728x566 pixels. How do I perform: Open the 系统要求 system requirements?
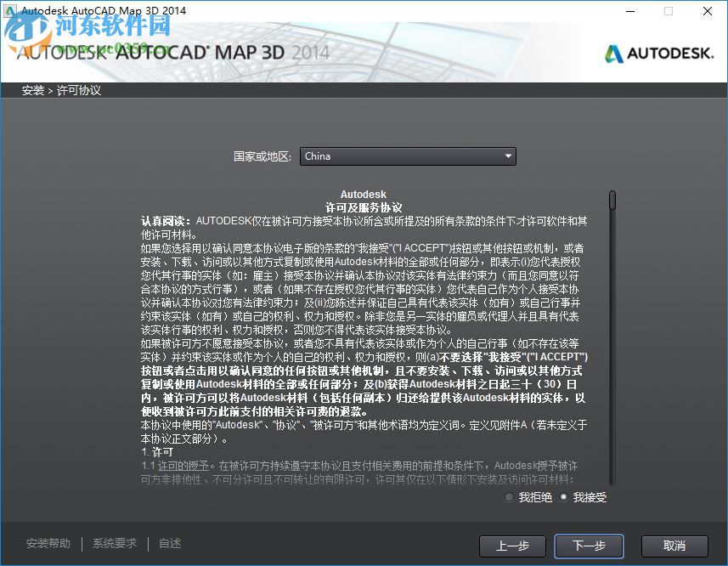(x=114, y=543)
